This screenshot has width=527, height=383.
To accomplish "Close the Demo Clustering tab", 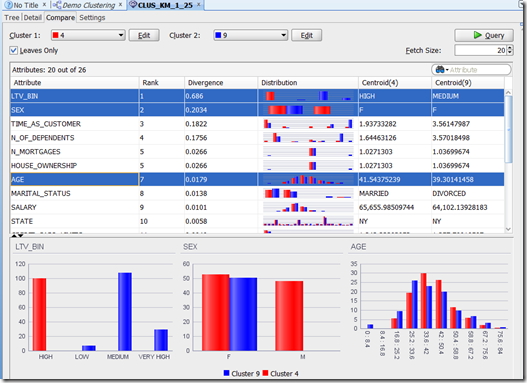I will [120, 5].
